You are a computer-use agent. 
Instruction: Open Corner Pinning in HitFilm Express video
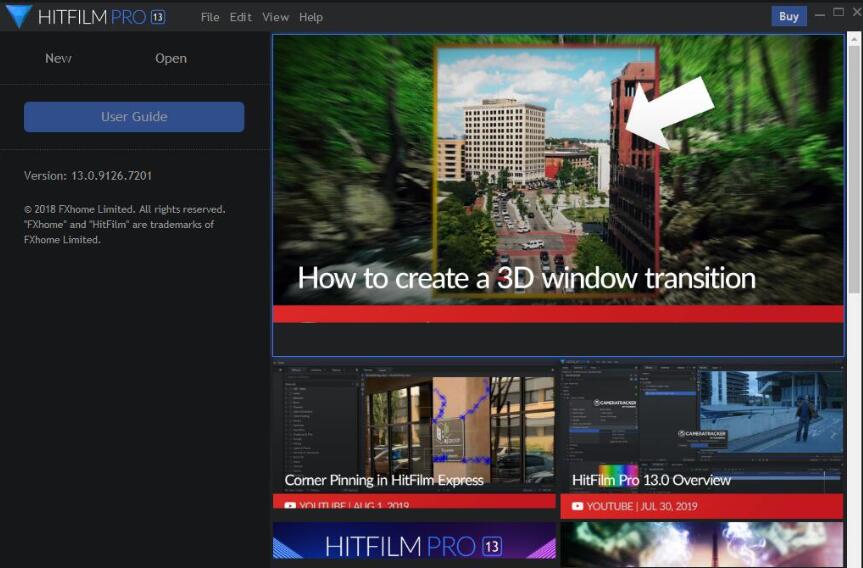tap(414, 435)
